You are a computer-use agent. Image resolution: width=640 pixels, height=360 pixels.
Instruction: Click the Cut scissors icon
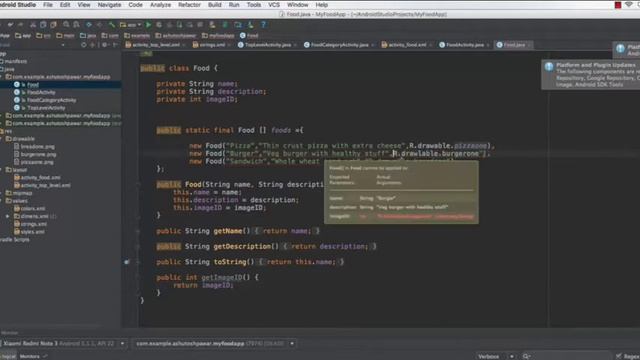[33, 25]
